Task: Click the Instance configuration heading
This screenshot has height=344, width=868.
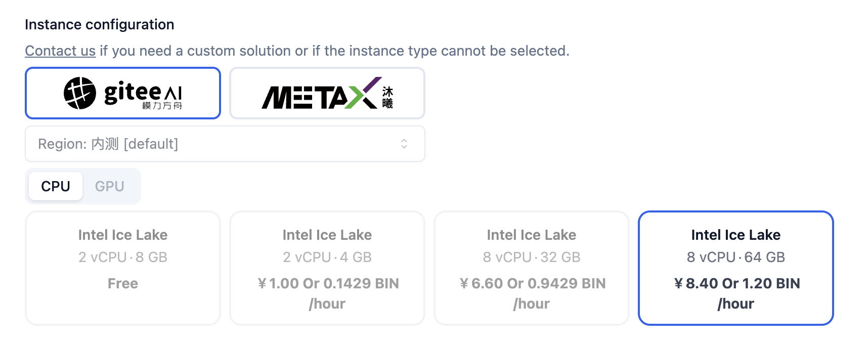Action: [100, 24]
